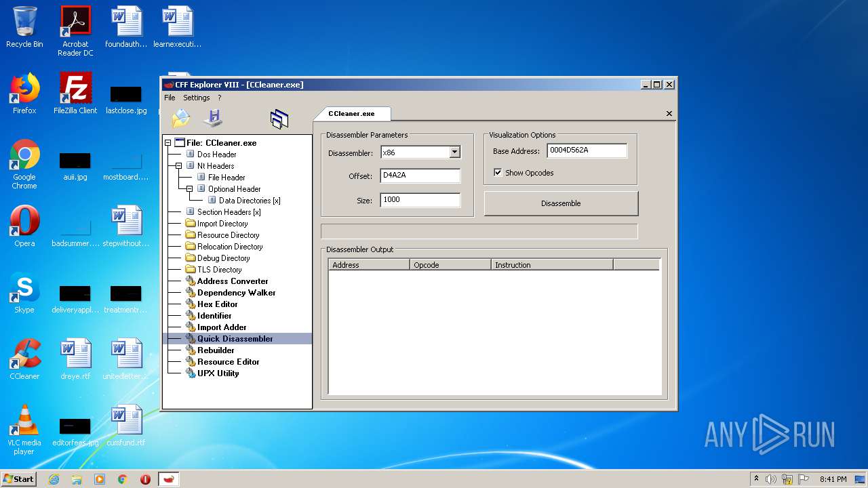Open the Resource Editor tool
868x488 pixels.
click(228, 362)
